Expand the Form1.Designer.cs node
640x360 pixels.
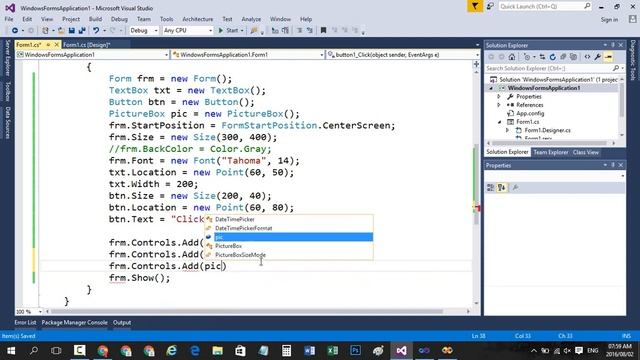507,130
